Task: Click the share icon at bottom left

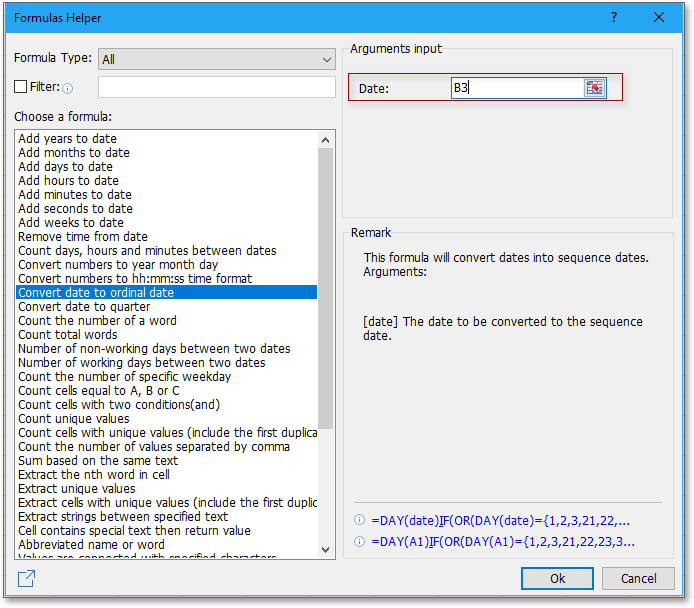Action: click(x=27, y=578)
